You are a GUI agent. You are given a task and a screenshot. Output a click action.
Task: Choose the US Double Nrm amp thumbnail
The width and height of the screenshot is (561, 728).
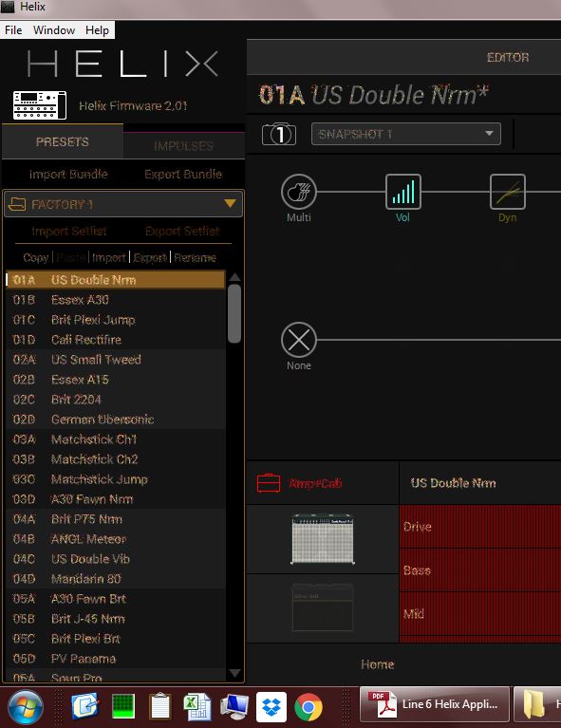(323, 539)
